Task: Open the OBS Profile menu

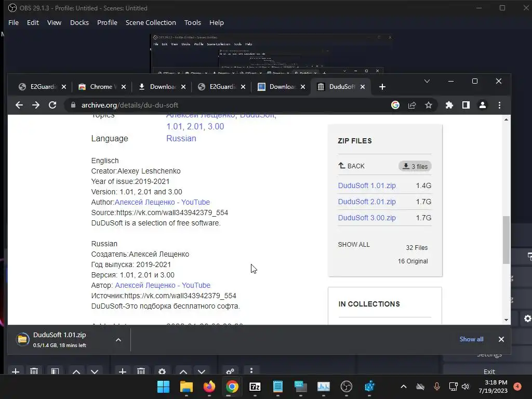Action: coord(107,22)
